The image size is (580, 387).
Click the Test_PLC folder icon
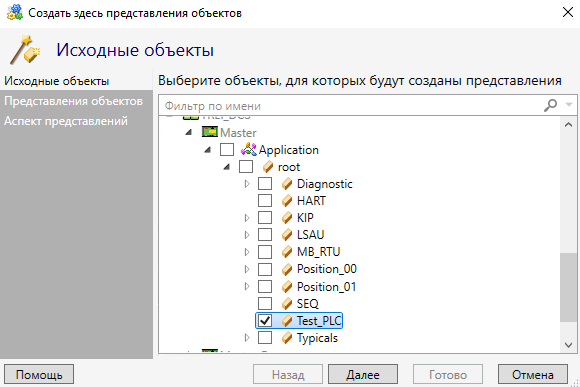287,320
